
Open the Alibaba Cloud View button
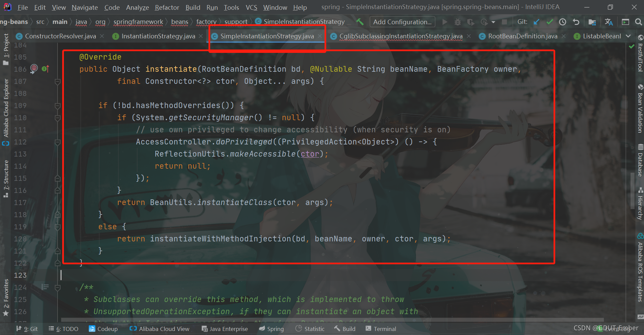point(160,329)
